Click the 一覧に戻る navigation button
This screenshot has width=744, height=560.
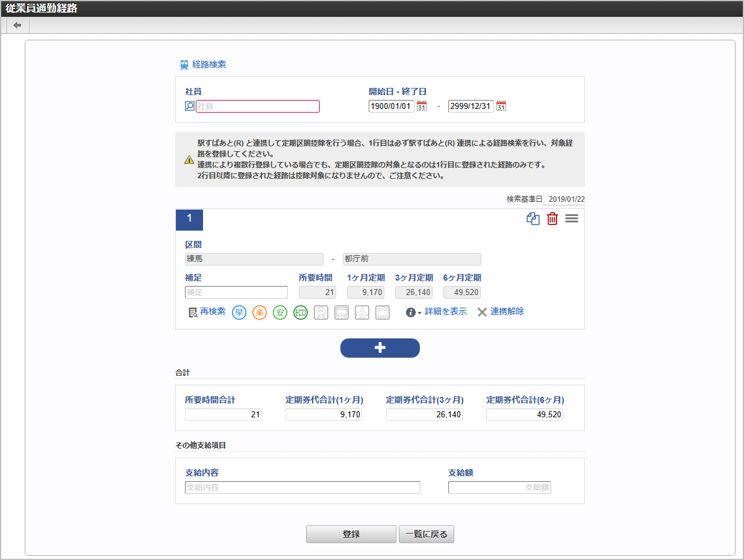pyautogui.click(x=426, y=534)
